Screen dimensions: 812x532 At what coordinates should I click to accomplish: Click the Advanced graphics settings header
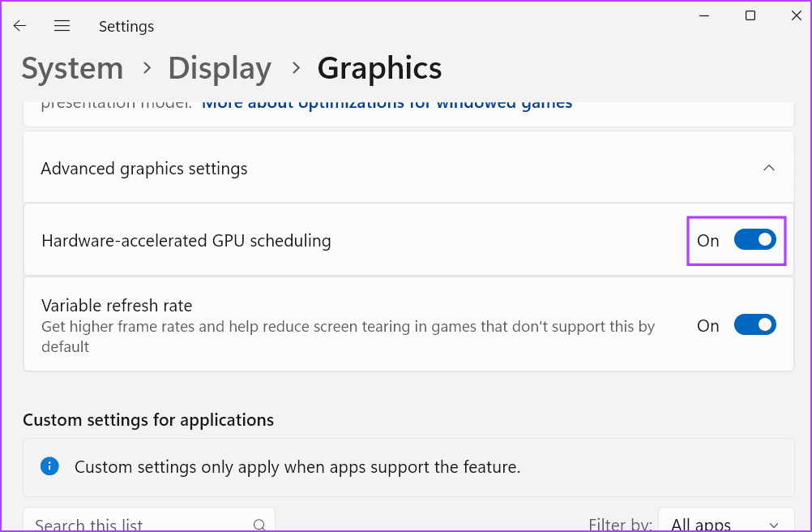pos(144,169)
